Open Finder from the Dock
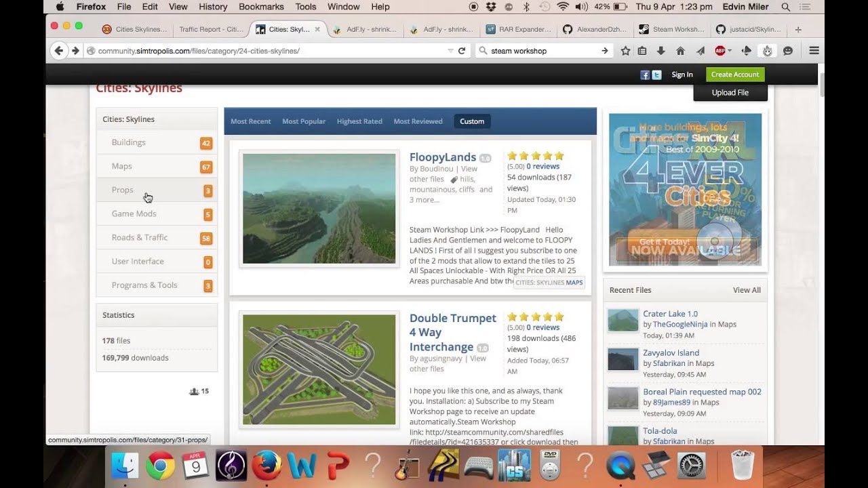 (125, 466)
